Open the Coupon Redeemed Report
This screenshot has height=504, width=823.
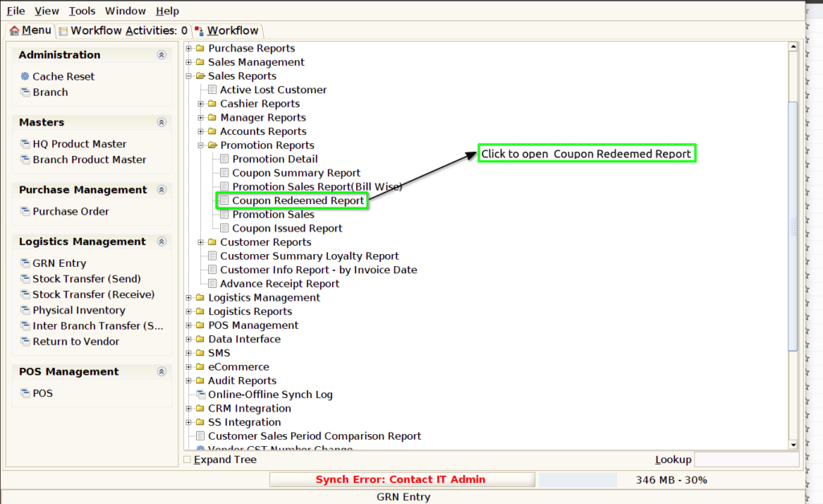[x=297, y=200]
